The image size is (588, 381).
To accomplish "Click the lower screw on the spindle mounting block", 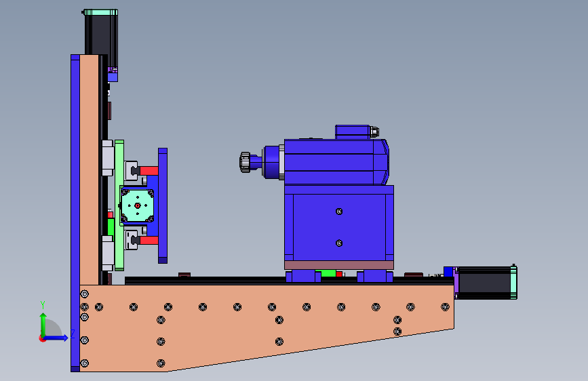I will 339,243.
